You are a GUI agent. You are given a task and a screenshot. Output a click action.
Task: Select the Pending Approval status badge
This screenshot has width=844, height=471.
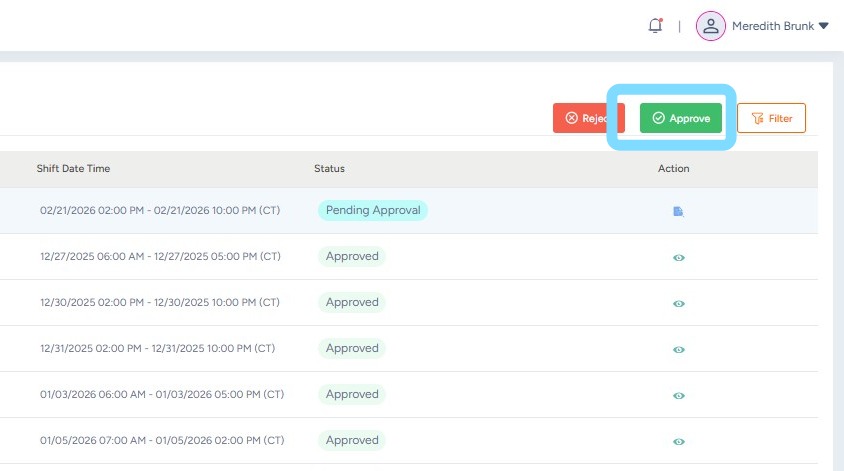[x=373, y=210]
